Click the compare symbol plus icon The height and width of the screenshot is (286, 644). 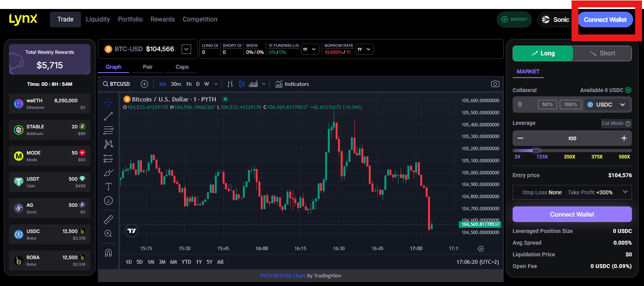click(144, 84)
